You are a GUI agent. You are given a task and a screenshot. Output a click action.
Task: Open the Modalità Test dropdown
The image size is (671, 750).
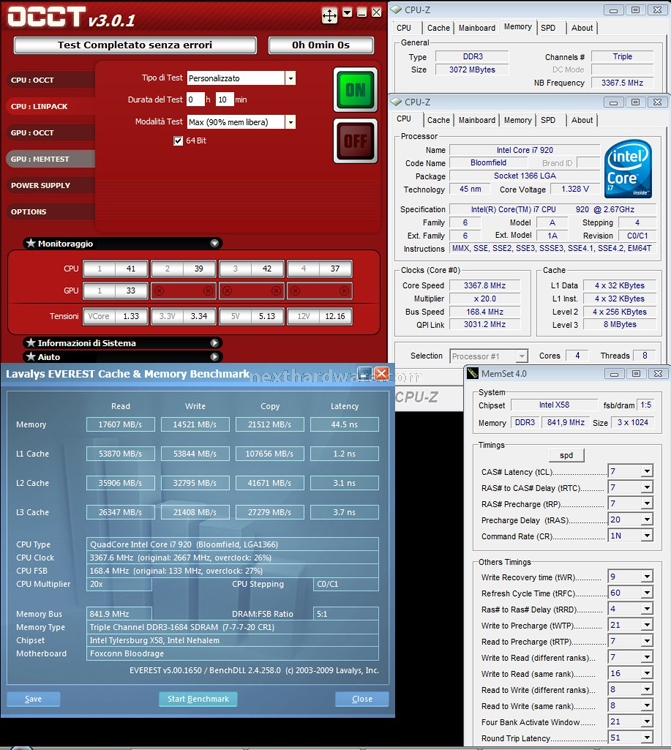pos(290,122)
